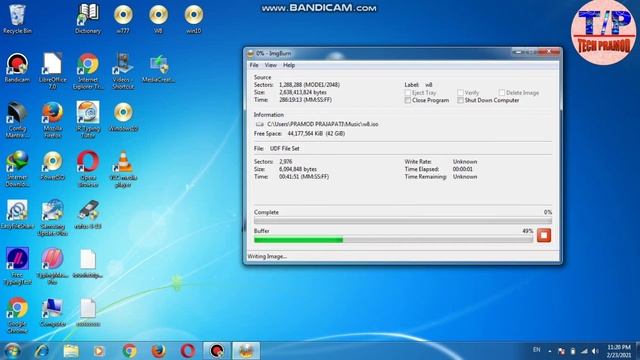This screenshot has height=360, width=640.
Task: Select the w777 disc image icon
Action: coord(123,19)
